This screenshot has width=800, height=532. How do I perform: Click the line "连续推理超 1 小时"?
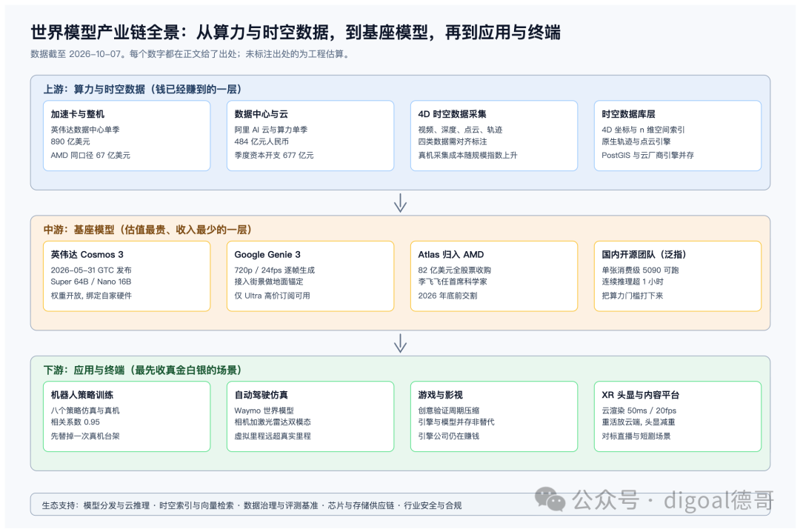[633, 282]
